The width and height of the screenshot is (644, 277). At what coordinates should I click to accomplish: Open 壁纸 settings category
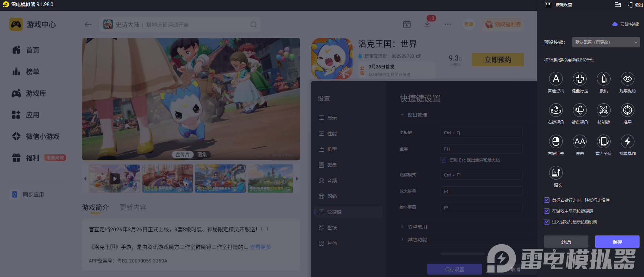[x=348, y=228]
